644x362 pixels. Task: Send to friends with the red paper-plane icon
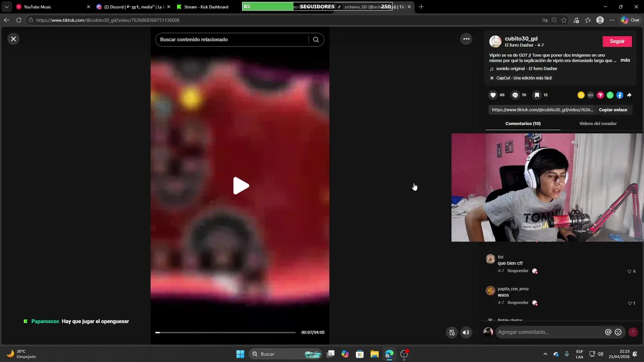tap(600, 95)
